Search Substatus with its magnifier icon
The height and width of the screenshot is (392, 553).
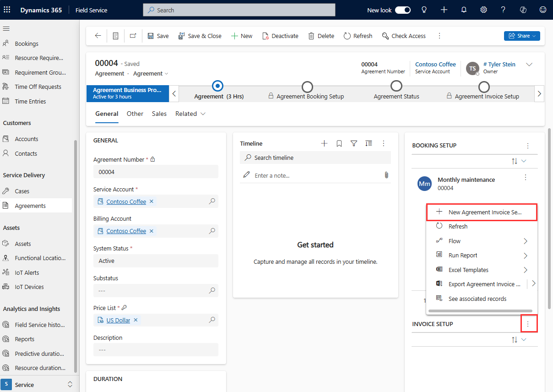[x=211, y=290]
